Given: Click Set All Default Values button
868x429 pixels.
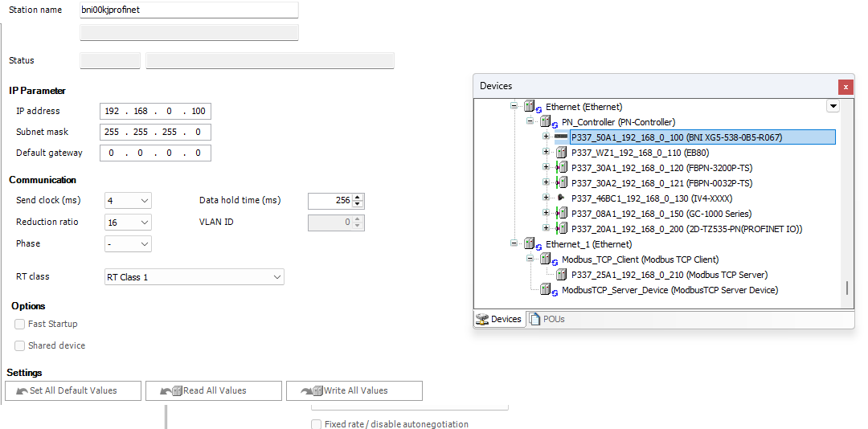Looking at the screenshot, I should [73, 391].
